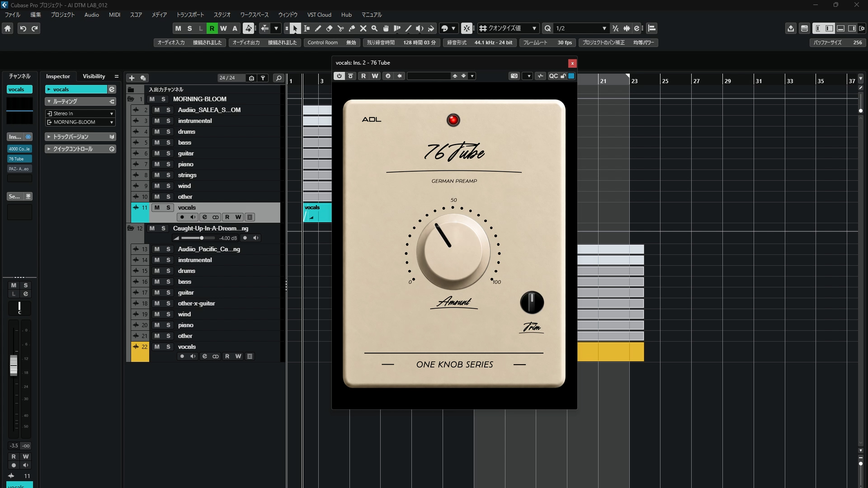Expand the クイックコントロール inspector section

(80, 149)
